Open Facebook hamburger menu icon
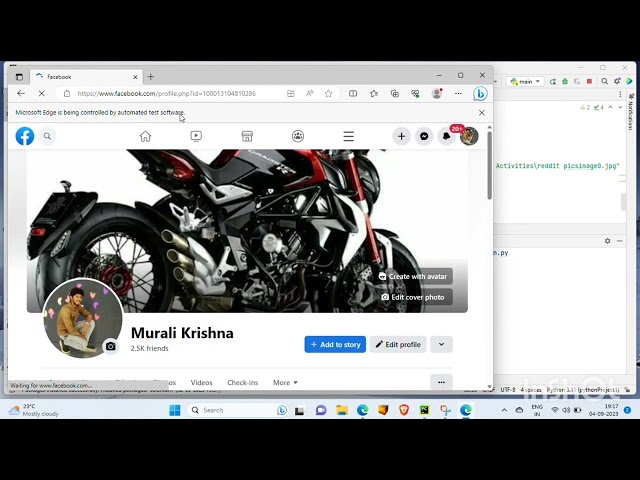This screenshot has width=640, height=480. pyautogui.click(x=349, y=136)
